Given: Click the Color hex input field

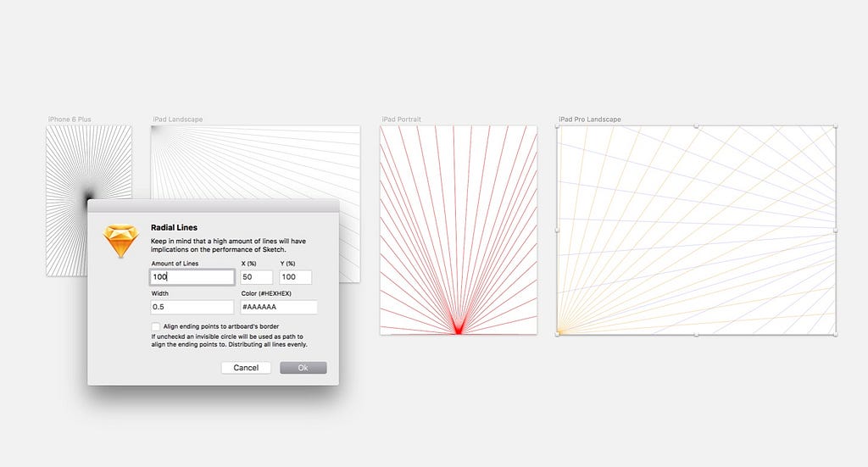Looking at the screenshot, I should click(278, 307).
